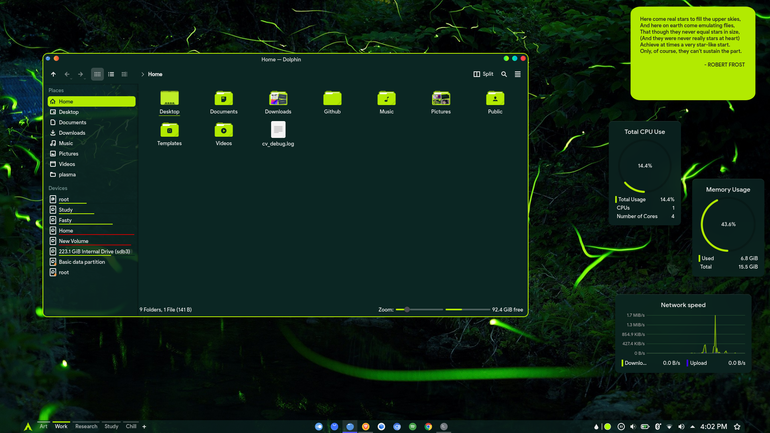Expand the breadcrumb chevron before Home
Screen dimensions: 770x433
click(142, 74)
